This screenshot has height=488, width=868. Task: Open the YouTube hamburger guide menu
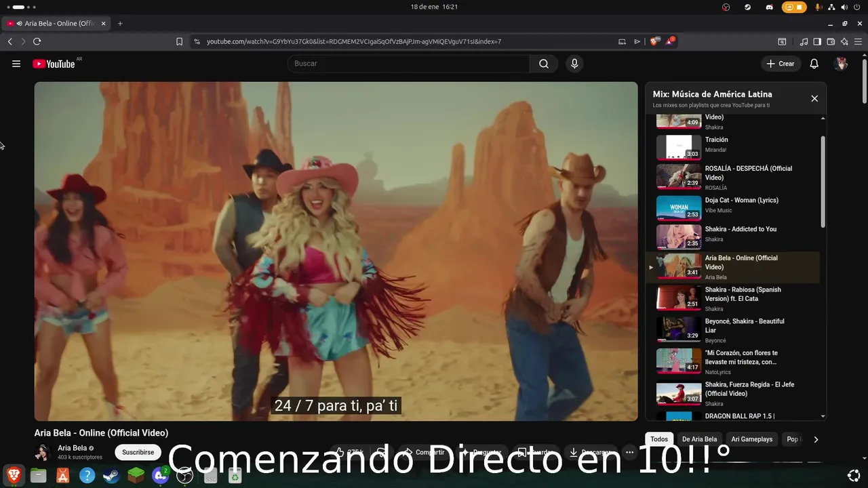coord(16,64)
